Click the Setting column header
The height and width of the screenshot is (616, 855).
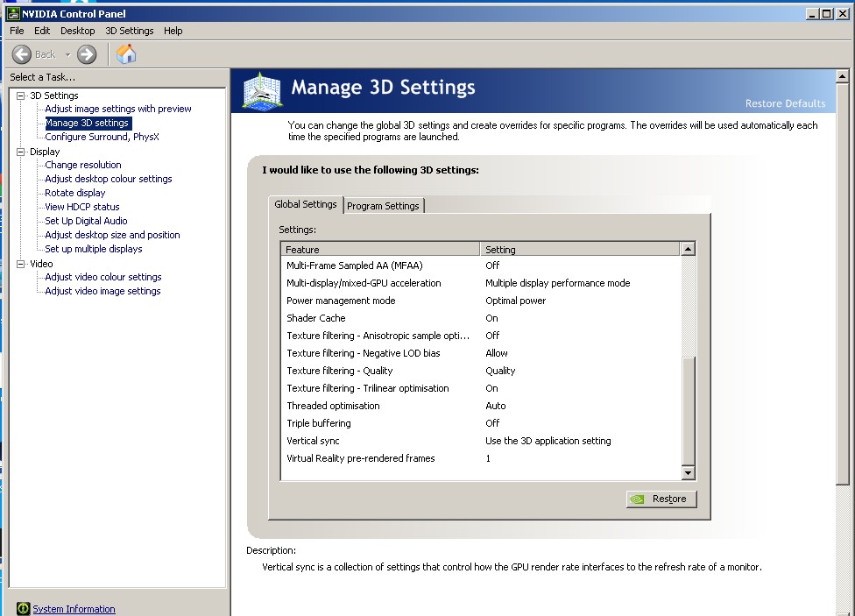pos(580,250)
